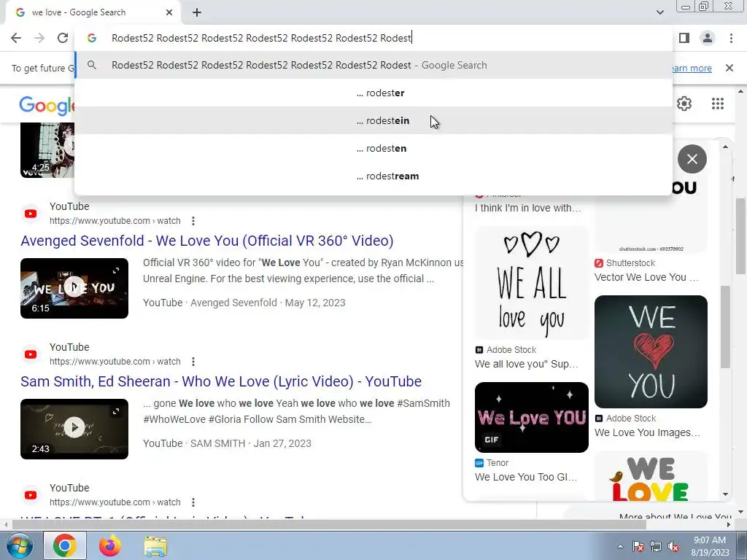
Task: Toggle the browser side panel
Action: click(x=684, y=38)
